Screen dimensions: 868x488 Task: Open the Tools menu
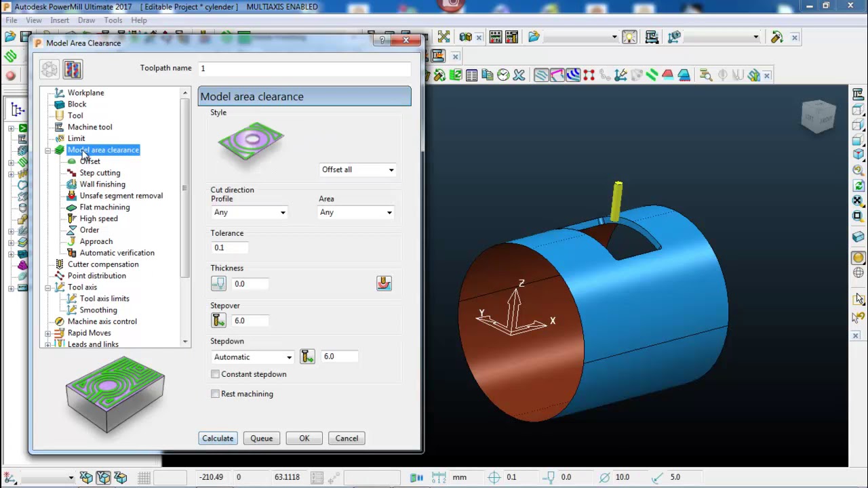click(113, 20)
